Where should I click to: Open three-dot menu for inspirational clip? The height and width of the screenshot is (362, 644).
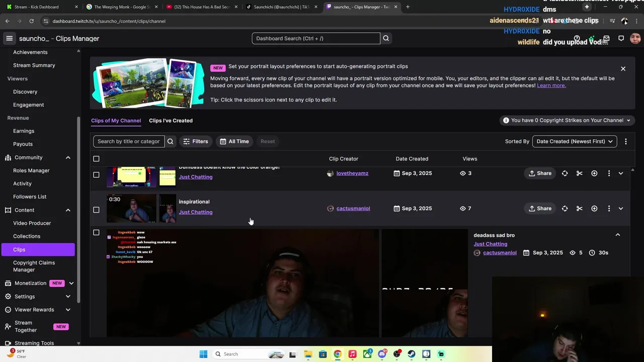(x=609, y=208)
